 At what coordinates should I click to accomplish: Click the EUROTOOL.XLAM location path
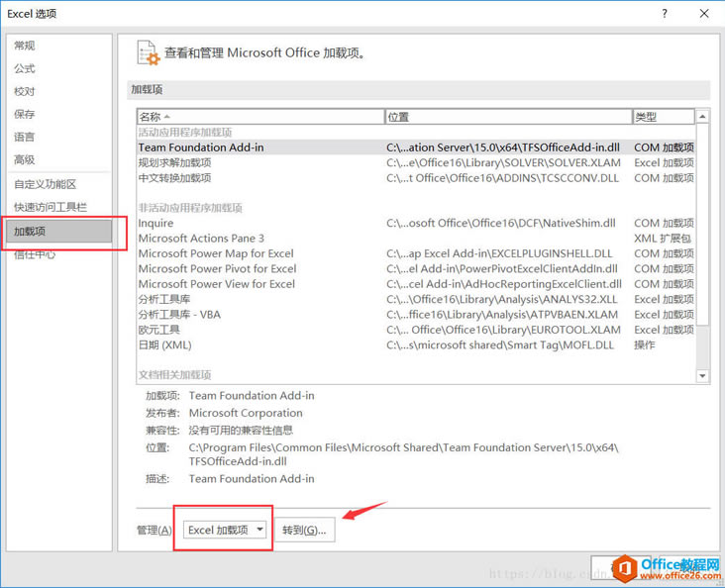[x=503, y=330]
